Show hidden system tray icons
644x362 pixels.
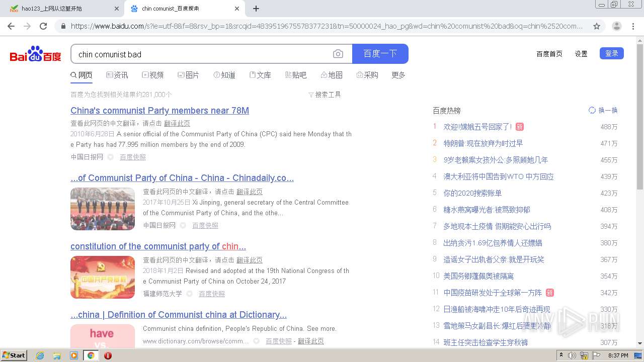561,355
